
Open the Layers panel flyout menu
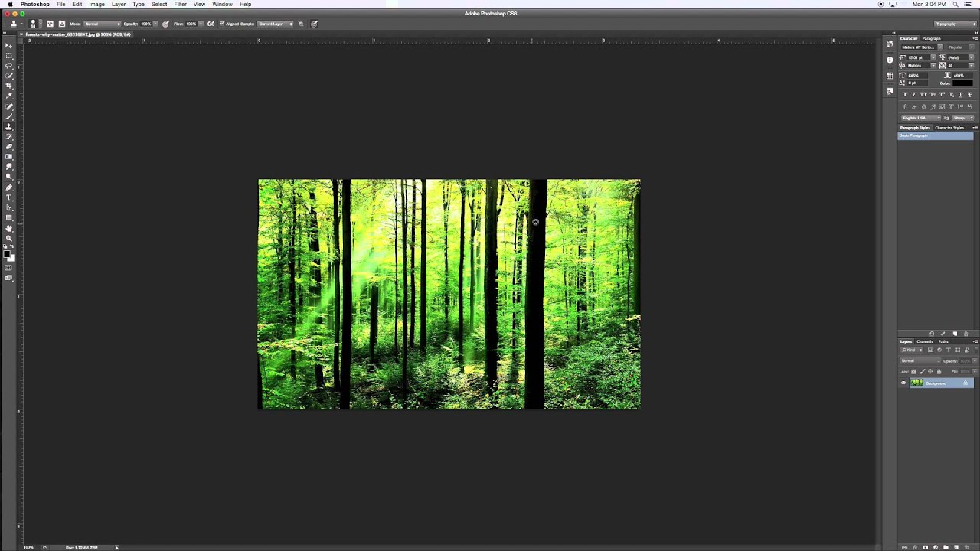(x=976, y=341)
